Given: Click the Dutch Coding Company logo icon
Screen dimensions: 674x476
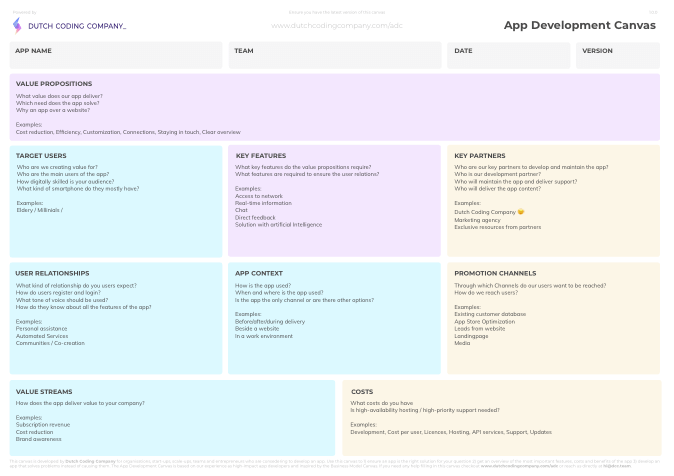Looking at the screenshot, I should point(17,25).
